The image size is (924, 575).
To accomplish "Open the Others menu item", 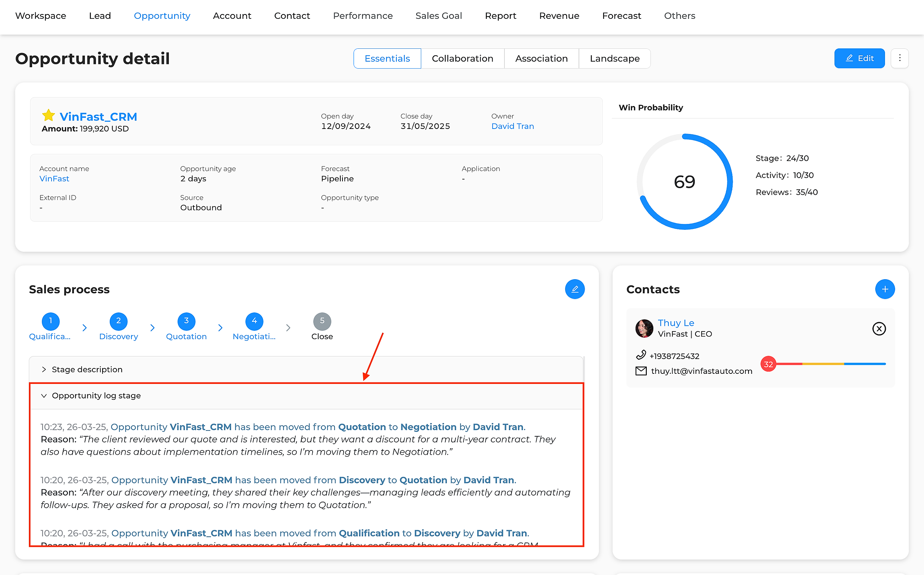I will click(x=680, y=16).
